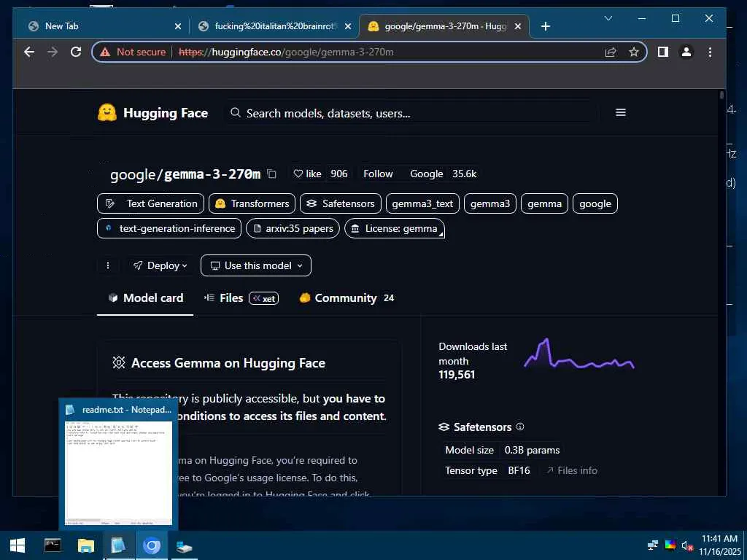Viewport: 747px width, 560px height.
Task: Click the Hugging Face emoji logo
Action: pos(107,113)
